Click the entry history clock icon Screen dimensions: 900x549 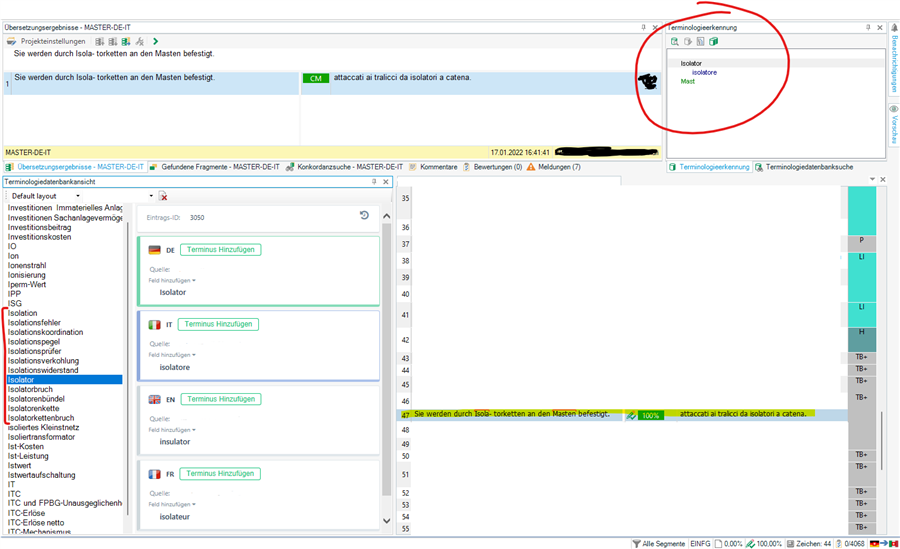coord(364,215)
